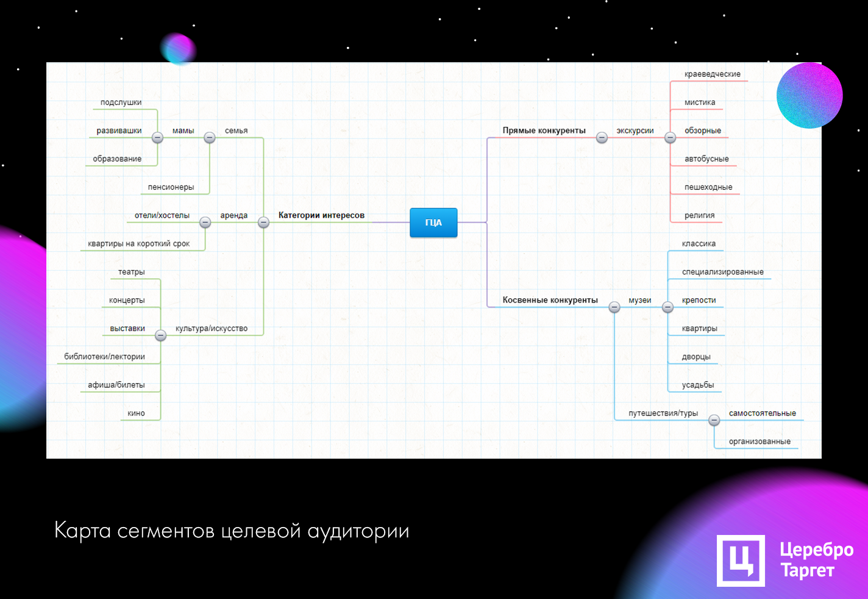Select the аренда node
This screenshot has height=599, width=868.
tap(234, 215)
